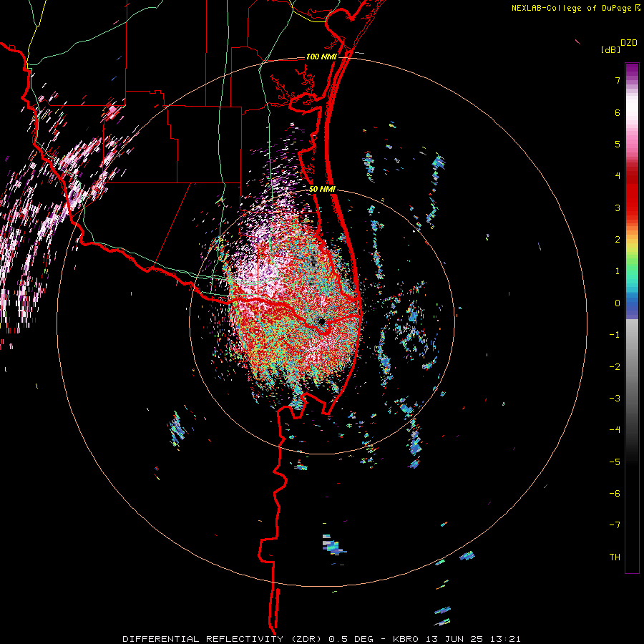Click the 4 value on color scale
The width and height of the screenshot is (644, 644).
pos(618,176)
